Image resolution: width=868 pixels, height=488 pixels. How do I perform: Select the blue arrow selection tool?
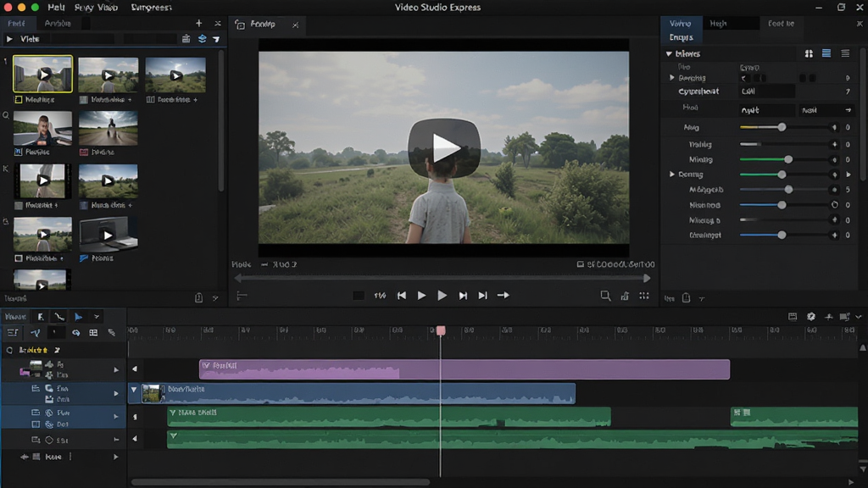(79, 317)
